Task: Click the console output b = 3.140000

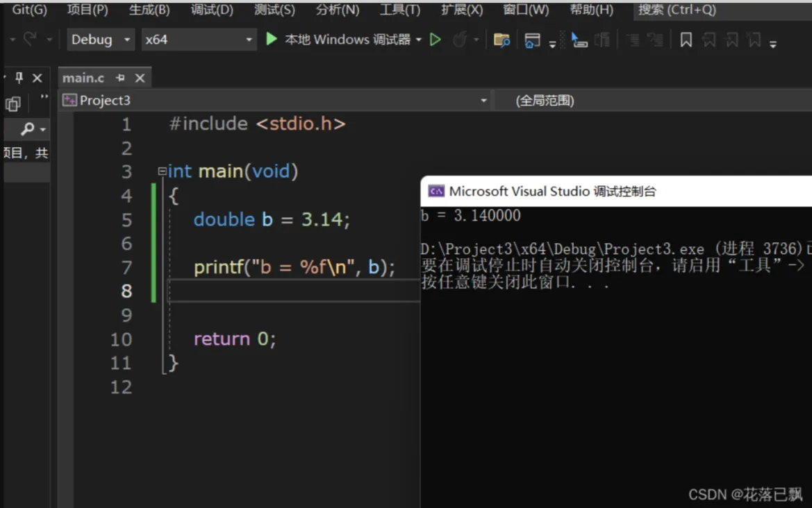Action: [x=471, y=215]
